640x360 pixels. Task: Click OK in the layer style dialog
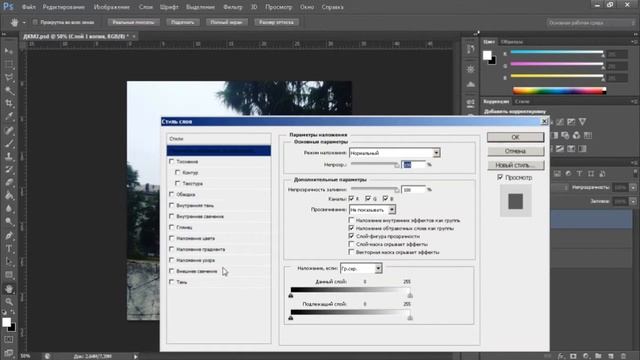click(516, 137)
